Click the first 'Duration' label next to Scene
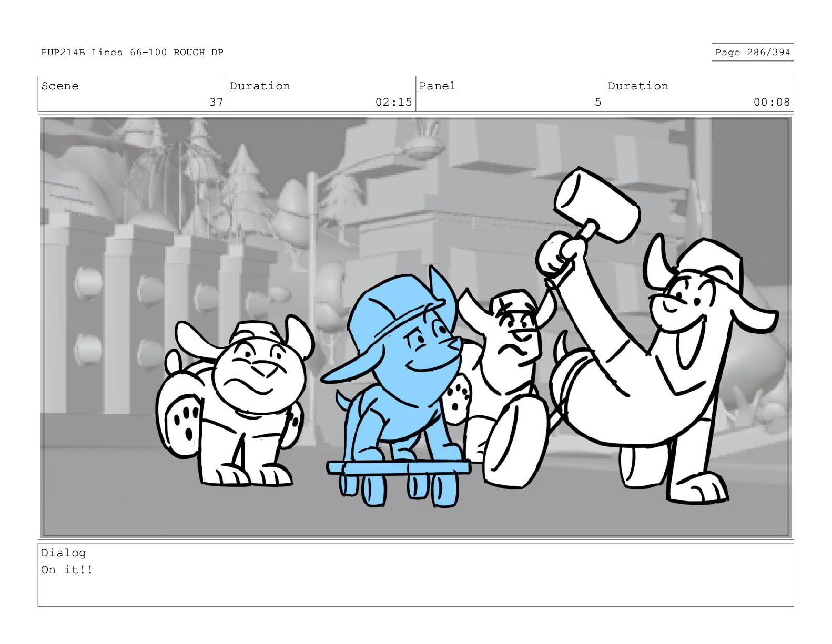The image size is (832, 644). pyautogui.click(x=260, y=86)
